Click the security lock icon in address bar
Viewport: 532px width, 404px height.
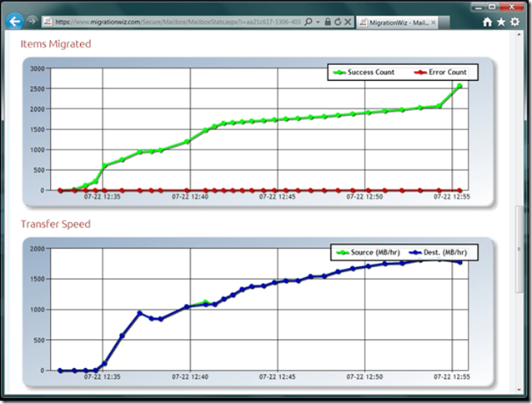click(x=327, y=23)
